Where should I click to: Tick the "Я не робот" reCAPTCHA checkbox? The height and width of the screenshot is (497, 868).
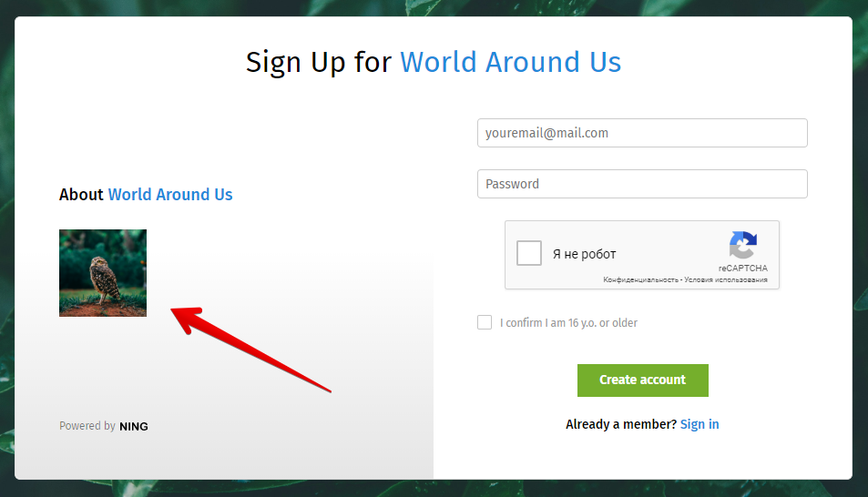tap(529, 253)
